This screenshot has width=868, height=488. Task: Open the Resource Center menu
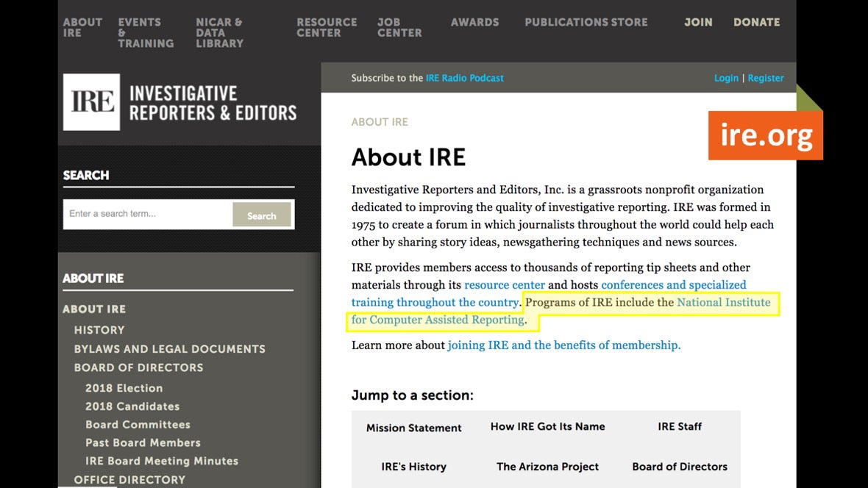327,28
